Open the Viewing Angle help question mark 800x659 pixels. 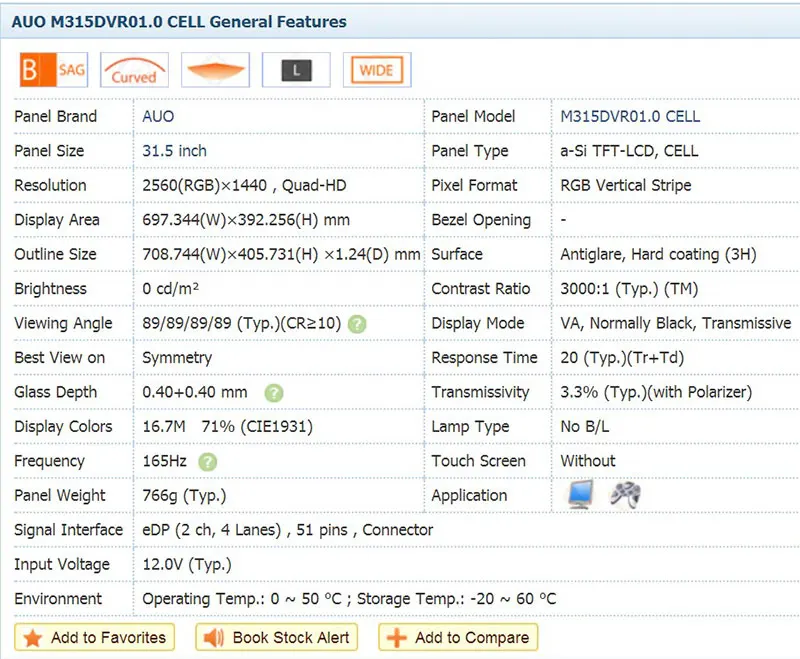(x=357, y=324)
